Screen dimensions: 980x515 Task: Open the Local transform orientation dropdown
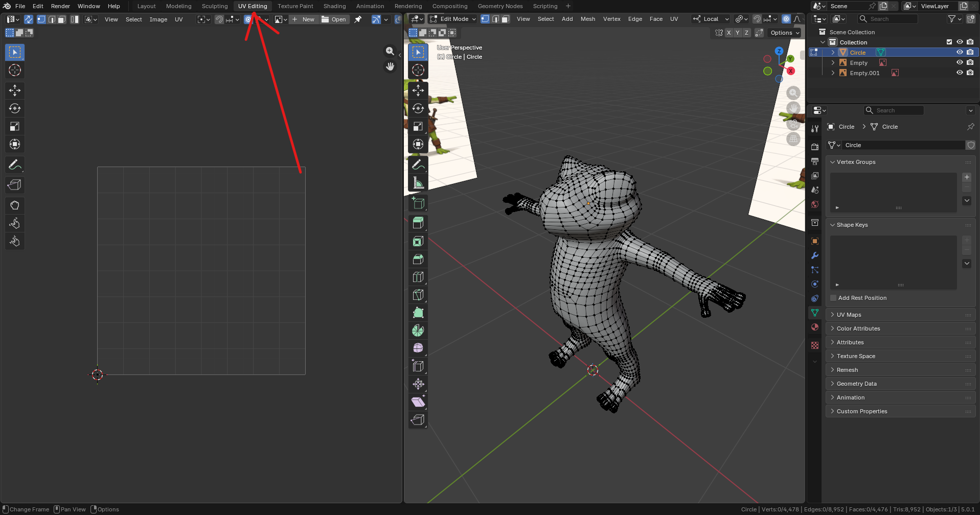(x=711, y=19)
